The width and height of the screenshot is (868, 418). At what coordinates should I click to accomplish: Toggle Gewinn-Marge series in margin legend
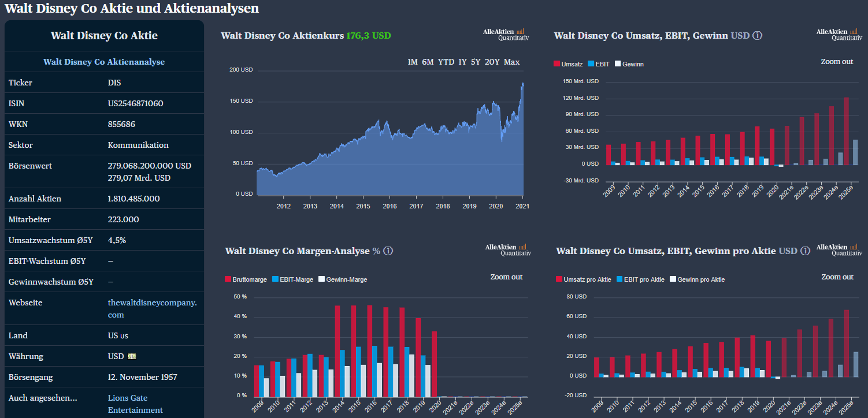tap(343, 279)
